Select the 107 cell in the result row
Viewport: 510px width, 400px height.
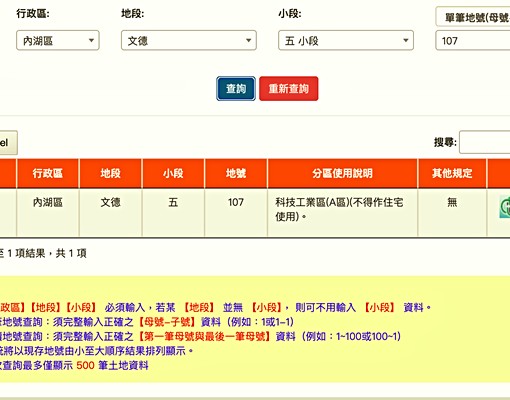pyautogui.click(x=236, y=213)
